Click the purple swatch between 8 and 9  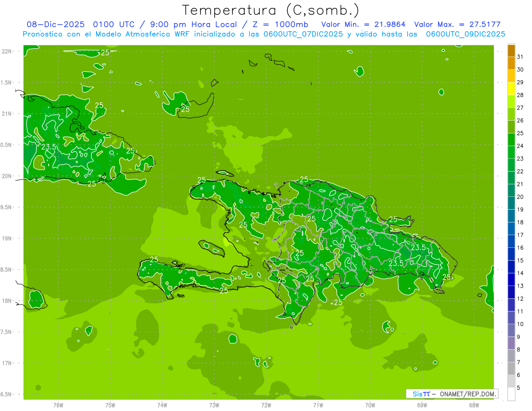tap(511, 343)
